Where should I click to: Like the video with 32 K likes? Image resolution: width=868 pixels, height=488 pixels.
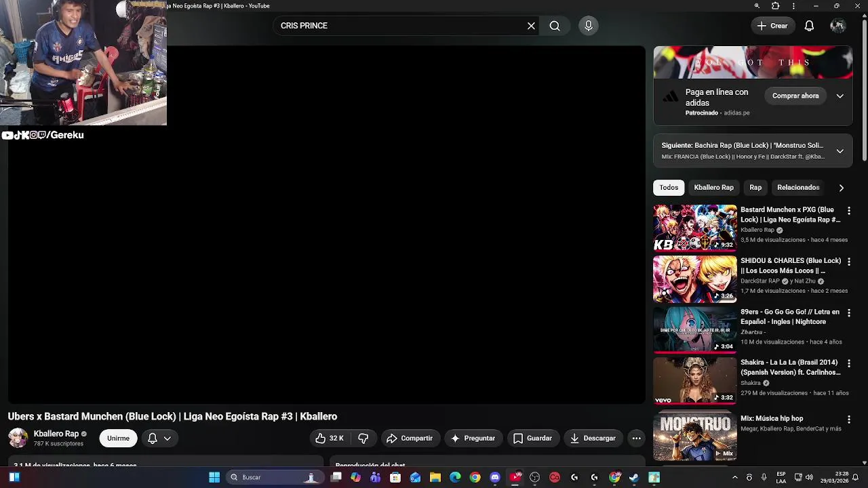330,438
